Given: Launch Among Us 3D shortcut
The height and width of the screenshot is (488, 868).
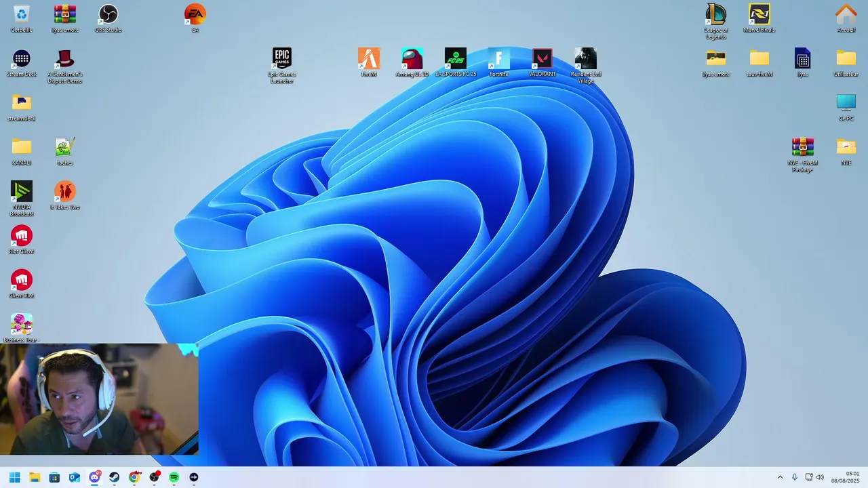Looking at the screenshot, I should tap(412, 58).
